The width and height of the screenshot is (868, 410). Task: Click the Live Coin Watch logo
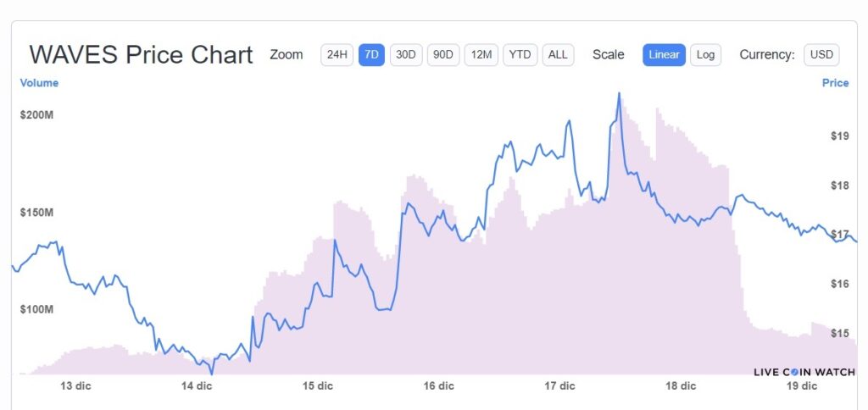coord(804,372)
